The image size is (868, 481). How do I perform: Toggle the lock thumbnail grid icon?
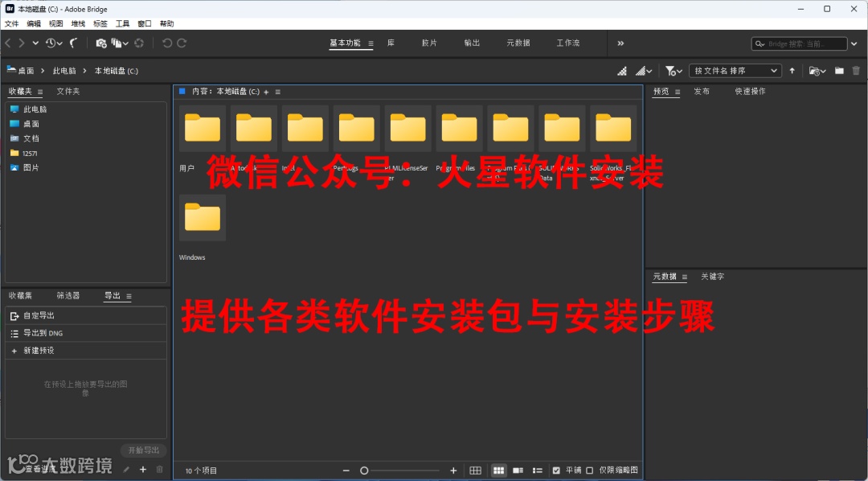coord(475,471)
